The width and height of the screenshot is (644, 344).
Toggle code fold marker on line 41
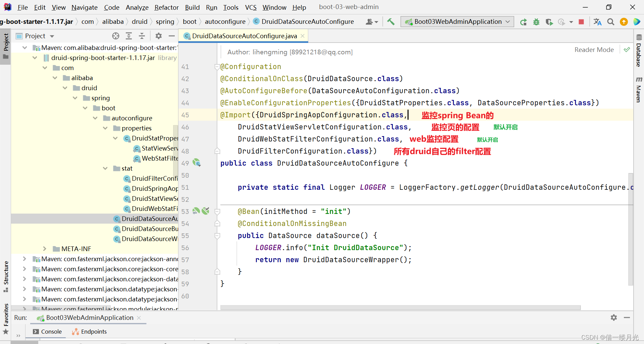217,67
